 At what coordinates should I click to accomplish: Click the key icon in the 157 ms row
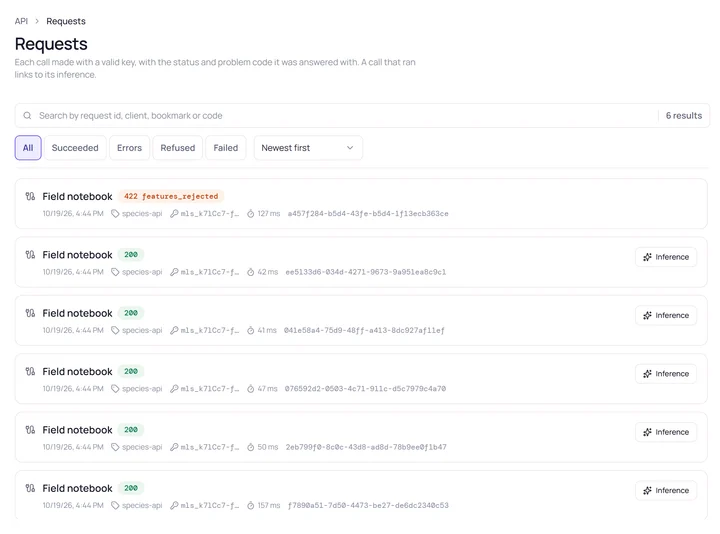pyautogui.click(x=174, y=505)
